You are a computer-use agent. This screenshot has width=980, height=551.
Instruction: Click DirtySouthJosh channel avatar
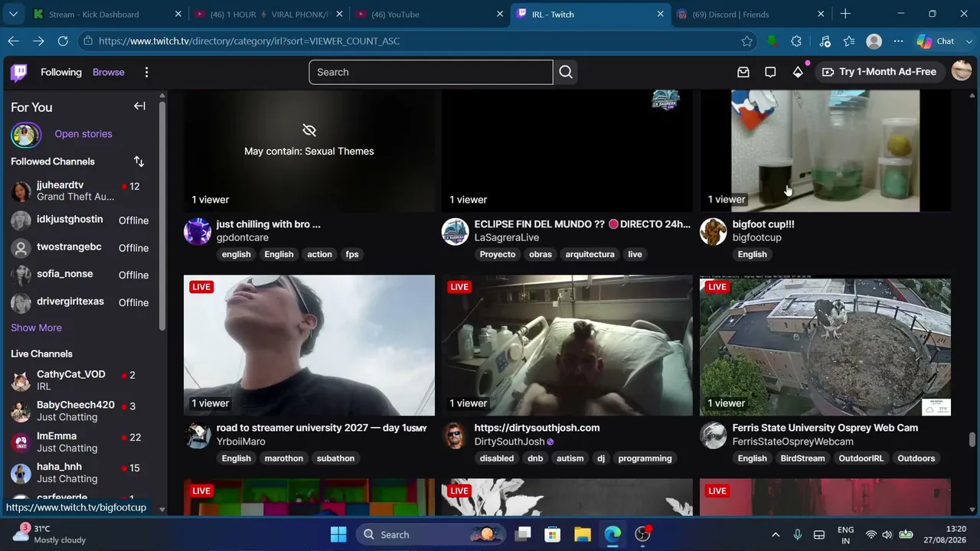[455, 435]
